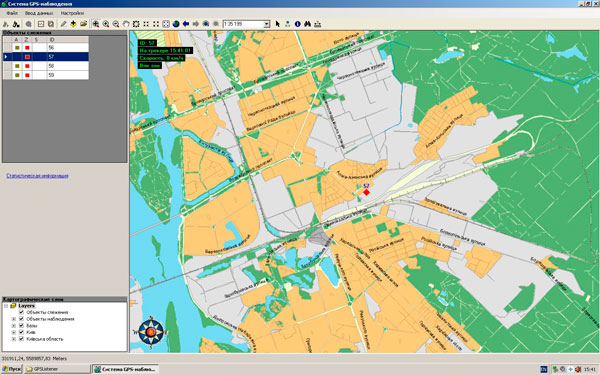Click the compass rose on the map
Screen dimensions: 600x375
click(x=151, y=333)
